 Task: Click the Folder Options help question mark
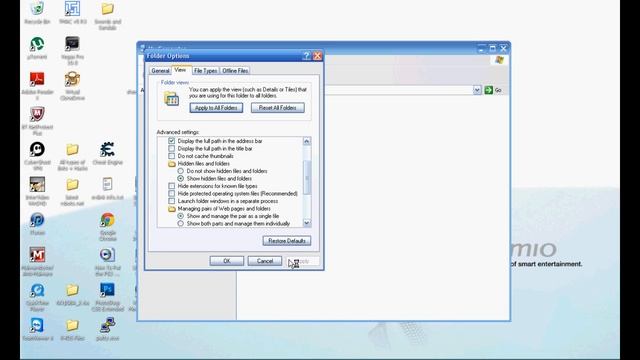pyautogui.click(x=306, y=56)
